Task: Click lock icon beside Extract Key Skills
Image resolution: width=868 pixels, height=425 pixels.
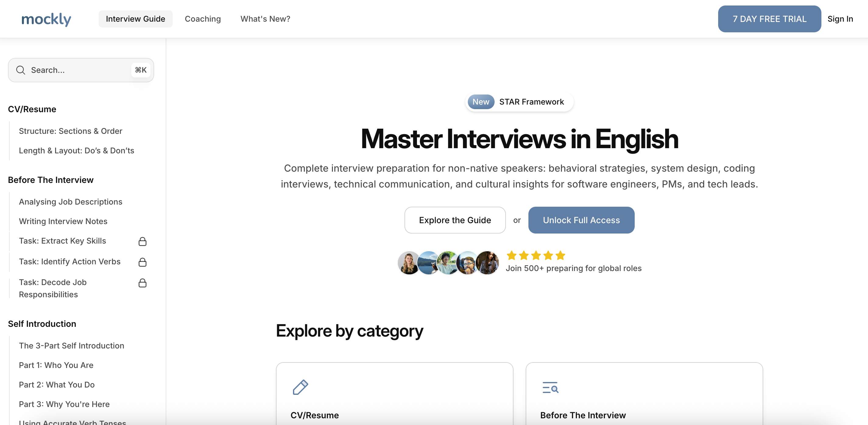Action: (143, 241)
